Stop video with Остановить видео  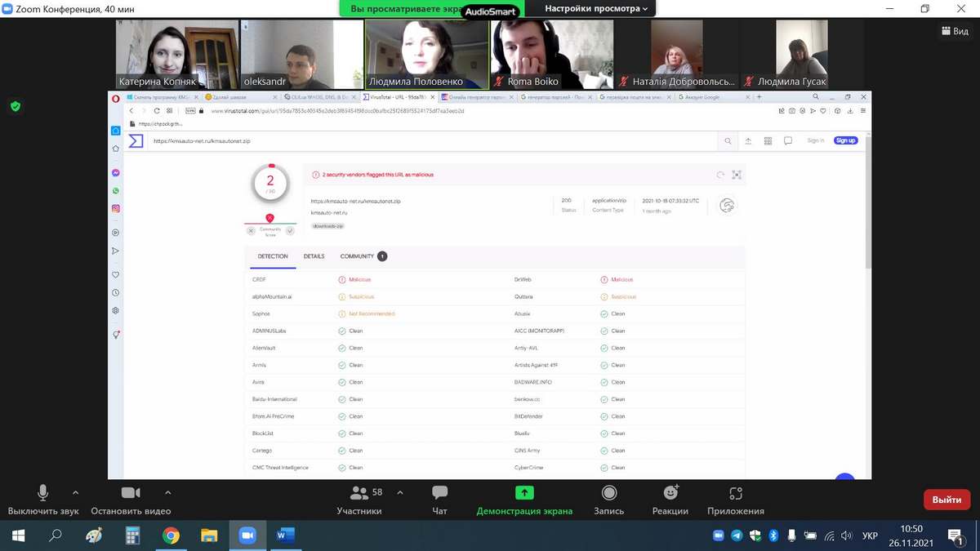point(131,494)
